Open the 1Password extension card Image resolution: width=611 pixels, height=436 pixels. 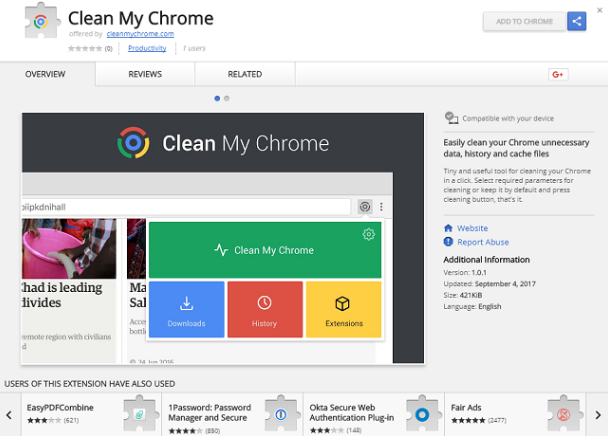[x=232, y=414]
